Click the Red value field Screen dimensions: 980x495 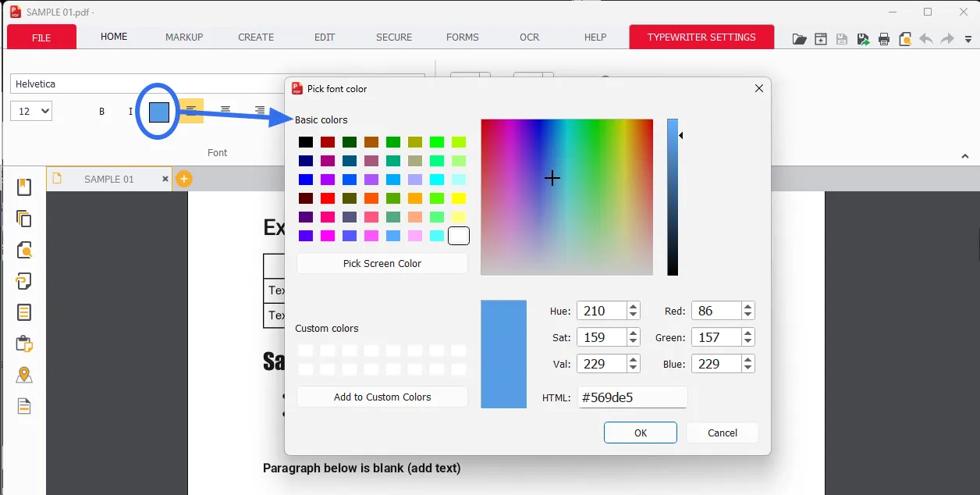pos(716,311)
